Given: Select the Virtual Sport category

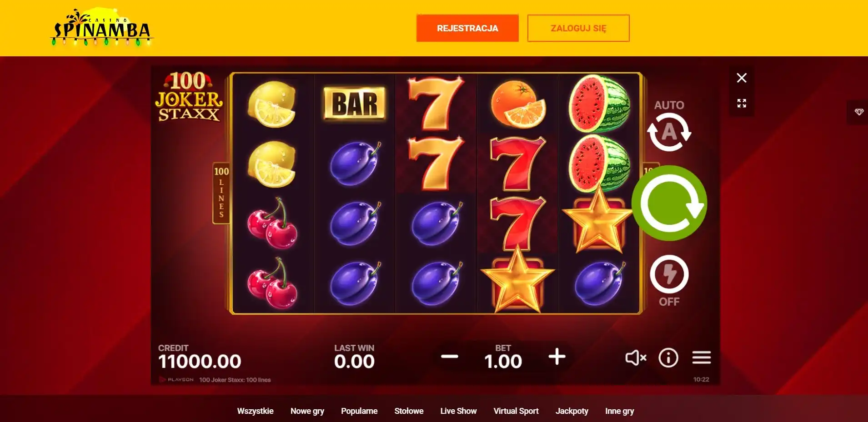Looking at the screenshot, I should coord(516,411).
